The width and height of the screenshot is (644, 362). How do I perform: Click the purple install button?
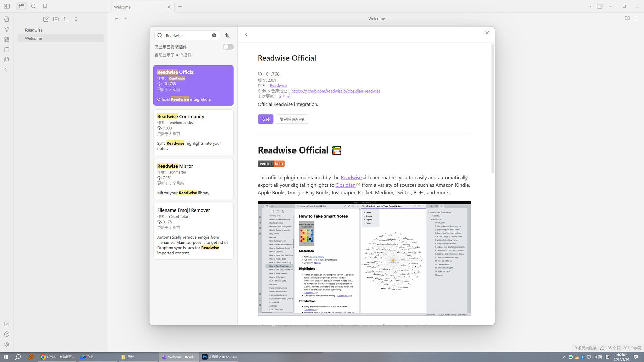point(265,119)
